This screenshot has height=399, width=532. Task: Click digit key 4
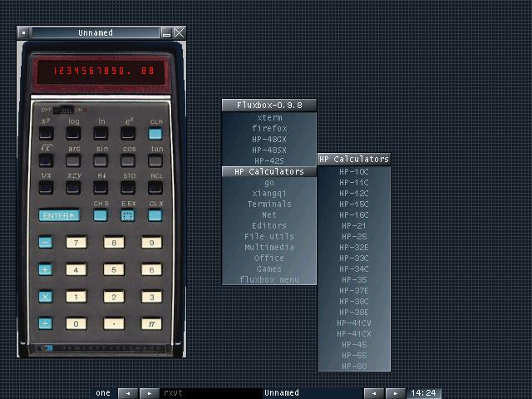click(x=76, y=269)
